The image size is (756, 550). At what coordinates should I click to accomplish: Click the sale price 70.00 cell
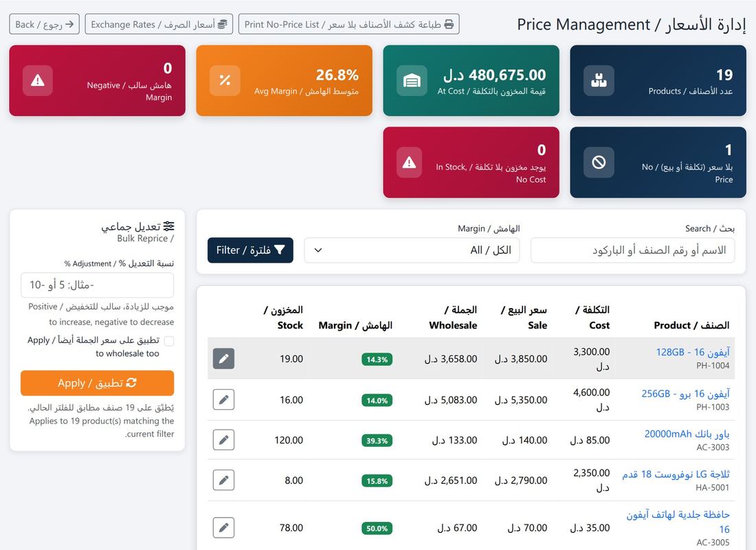point(527,528)
